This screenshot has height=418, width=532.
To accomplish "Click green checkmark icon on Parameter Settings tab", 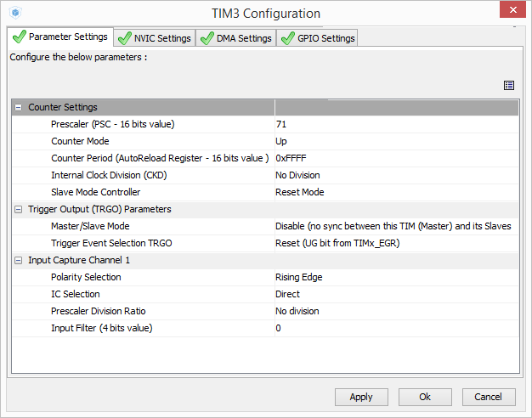I will coord(19,37).
